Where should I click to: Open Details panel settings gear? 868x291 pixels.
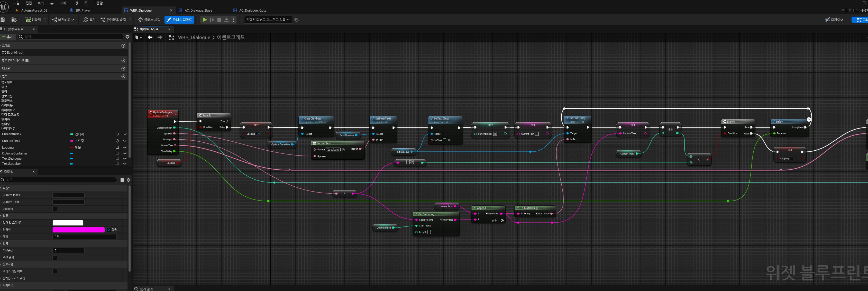(x=128, y=180)
